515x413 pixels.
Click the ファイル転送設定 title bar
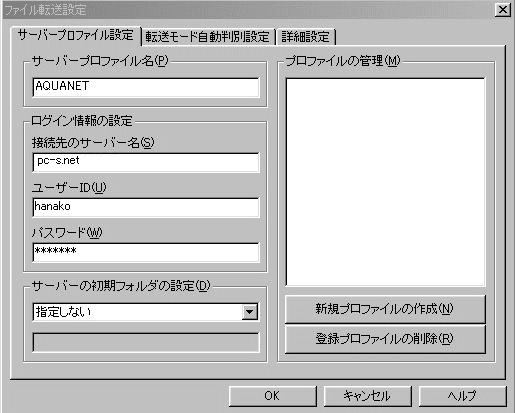point(248,10)
